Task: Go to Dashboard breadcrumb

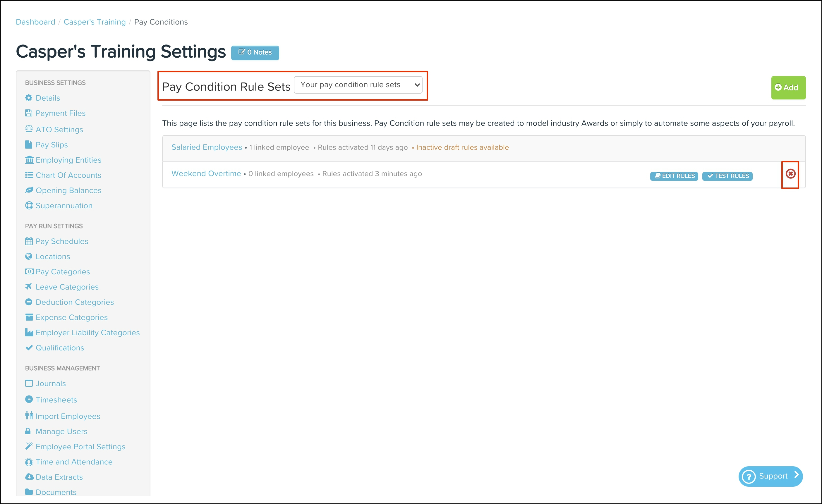Action: [x=35, y=22]
